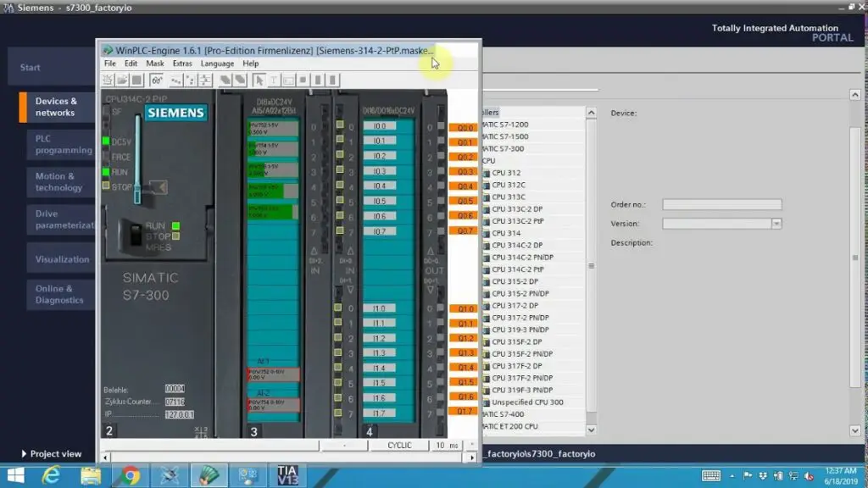Viewport: 868px width, 488px height.
Task: Select Motion & technology portal
Action: coord(61,181)
